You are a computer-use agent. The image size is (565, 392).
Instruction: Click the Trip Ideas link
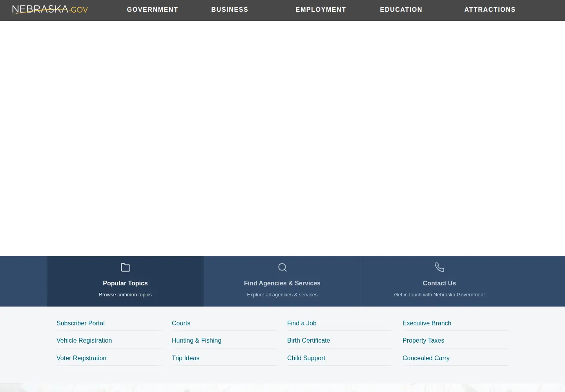click(x=186, y=358)
